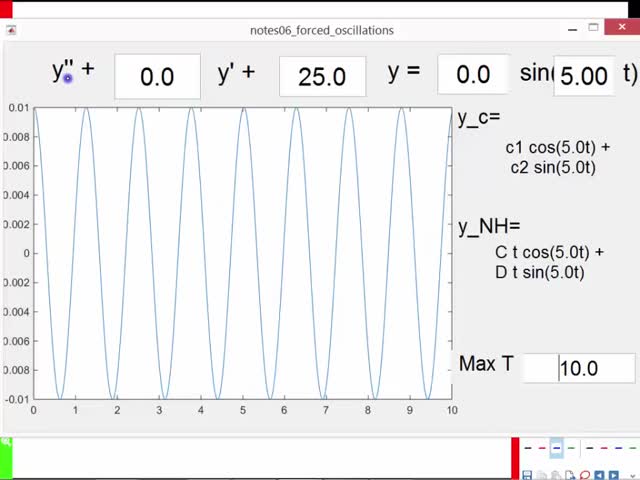Click the y coefficient field showing 25.0

[x=322, y=77]
